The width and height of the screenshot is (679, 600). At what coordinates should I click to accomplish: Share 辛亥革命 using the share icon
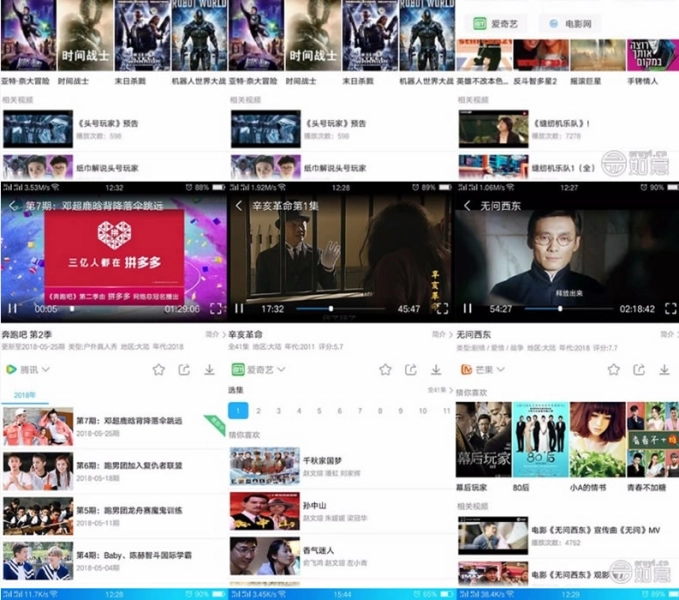pyautogui.click(x=411, y=370)
